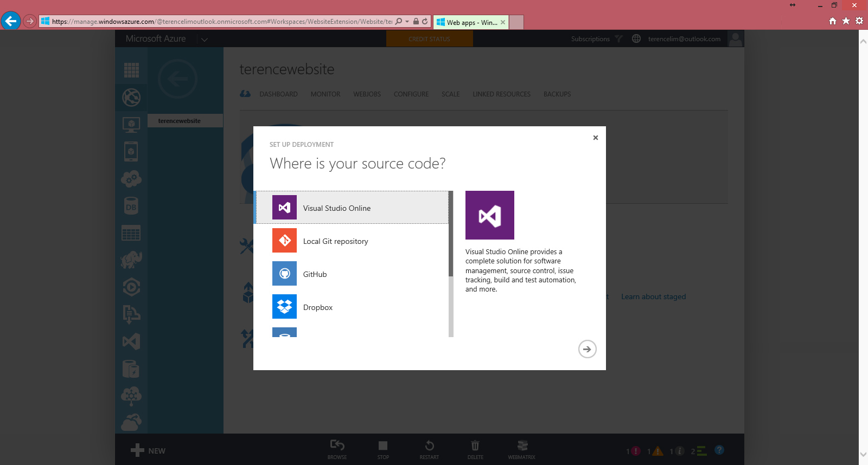The image size is (868, 465).
Task: Click the help question mark icon
Action: click(719, 450)
